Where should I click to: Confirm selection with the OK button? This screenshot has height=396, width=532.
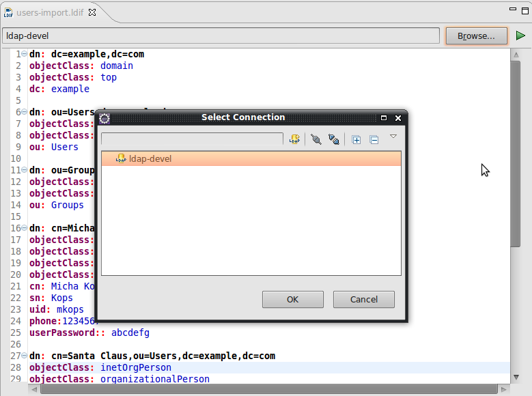[293, 299]
